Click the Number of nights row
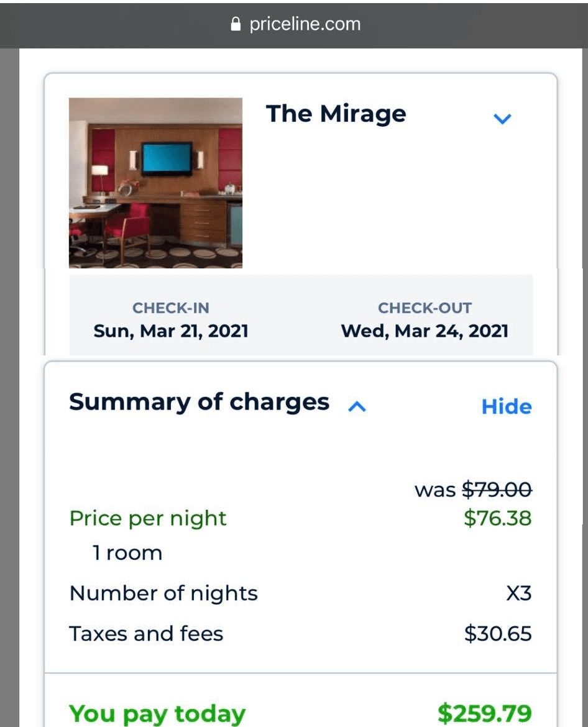This screenshot has height=727, width=588. pyautogui.click(x=300, y=593)
